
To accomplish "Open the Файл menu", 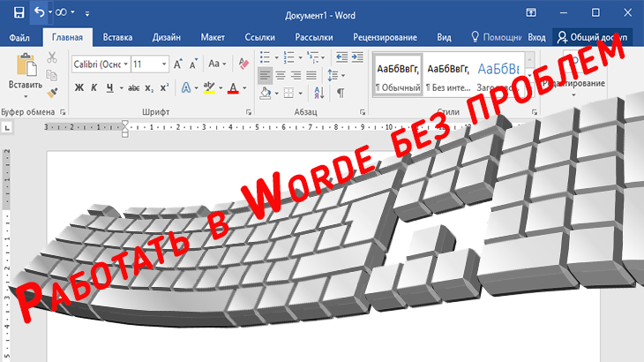I will click(19, 37).
